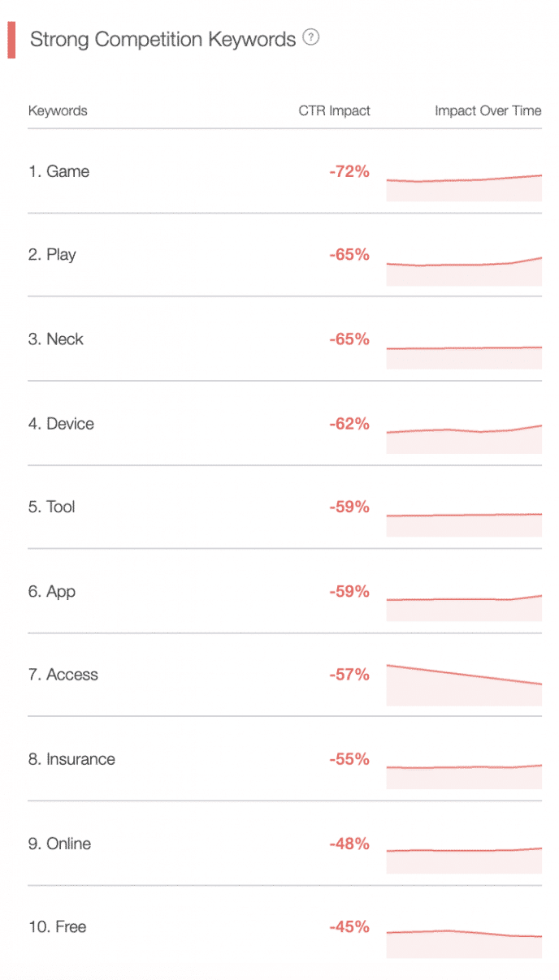Click the CTR Impact column header
559x980 pixels.
click(x=334, y=110)
